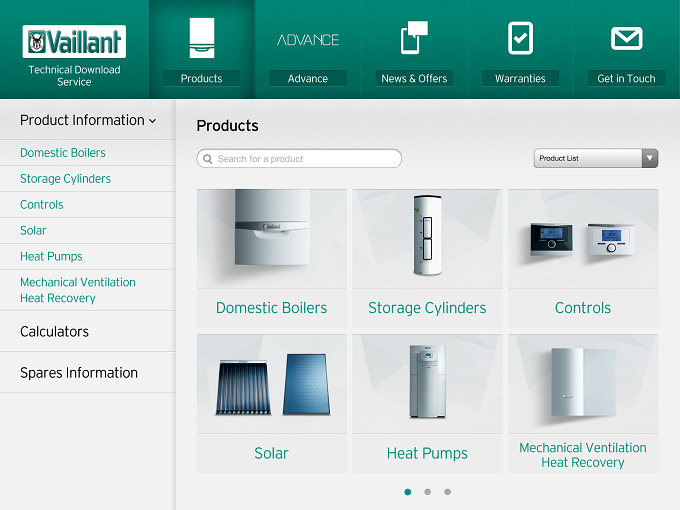This screenshot has width=680, height=510.
Task: Click the Controls tile caption
Action: 583,308
